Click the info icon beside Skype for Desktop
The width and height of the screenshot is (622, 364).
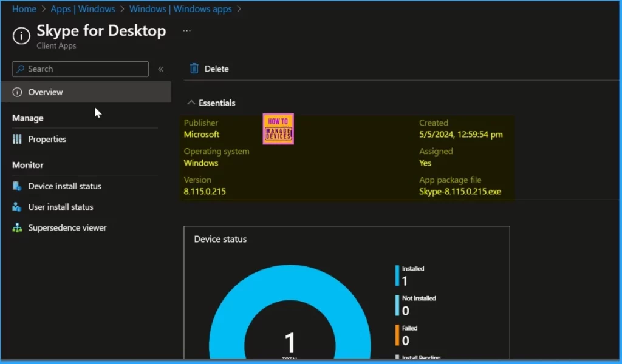21,36
